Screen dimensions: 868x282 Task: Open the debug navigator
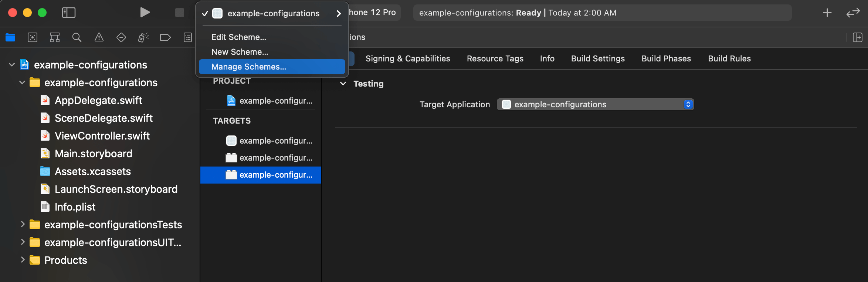click(143, 37)
